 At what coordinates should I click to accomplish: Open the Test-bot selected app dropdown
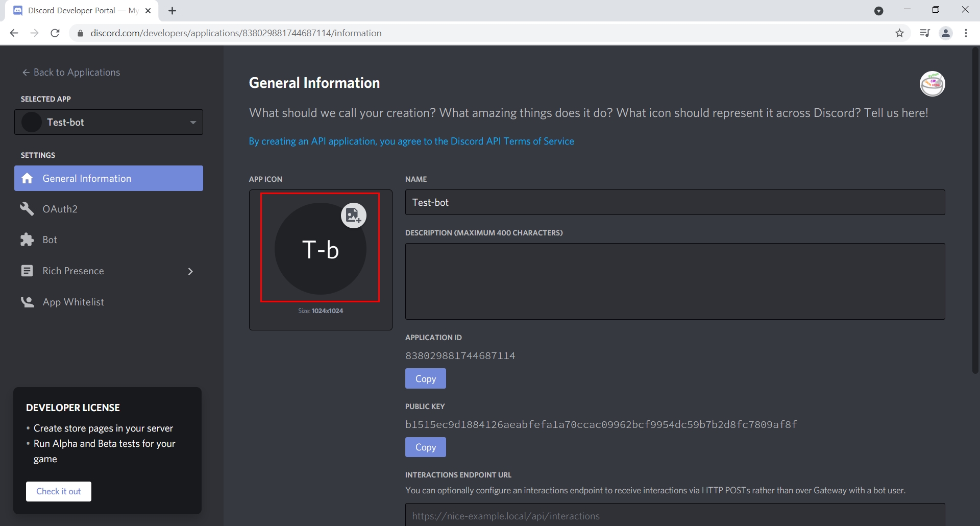coord(109,122)
